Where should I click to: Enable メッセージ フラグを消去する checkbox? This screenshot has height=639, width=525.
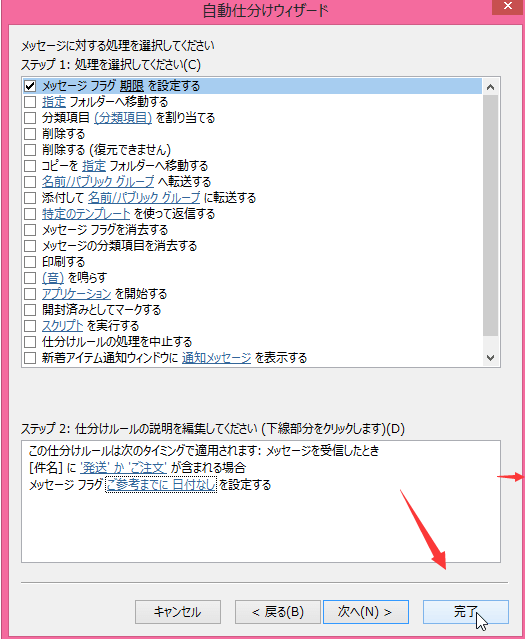tap(30, 229)
